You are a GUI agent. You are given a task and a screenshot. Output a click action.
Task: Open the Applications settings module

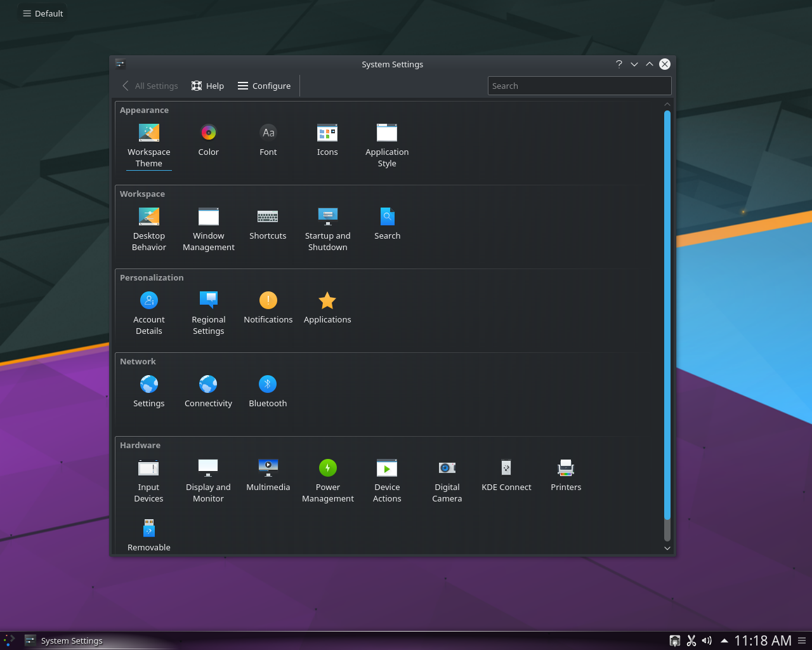tap(327, 308)
